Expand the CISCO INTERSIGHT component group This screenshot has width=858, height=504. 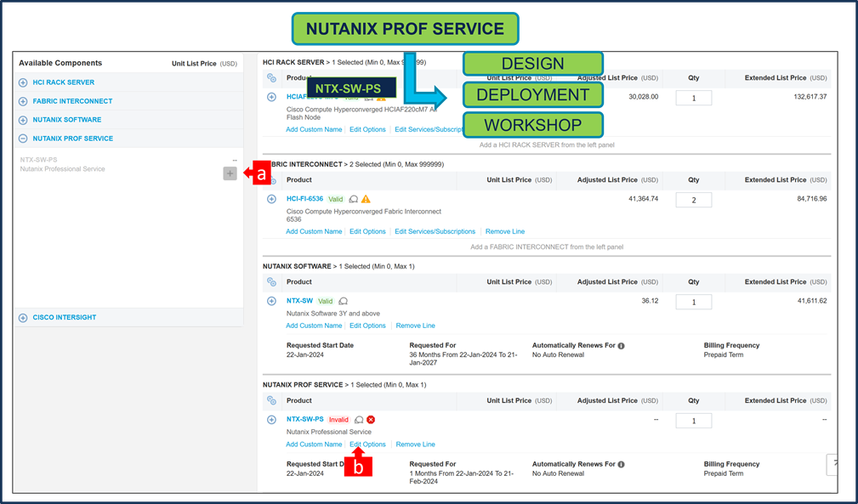coord(23,318)
